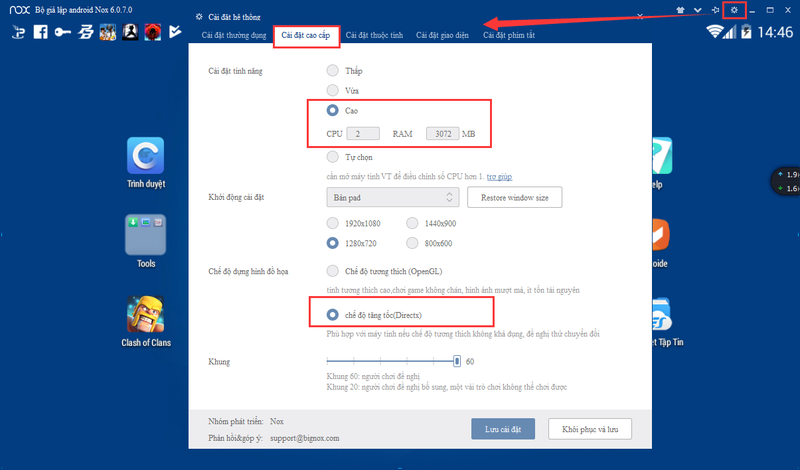
Task: Open the black silhouette game icon
Action: pyautogui.click(x=130, y=32)
